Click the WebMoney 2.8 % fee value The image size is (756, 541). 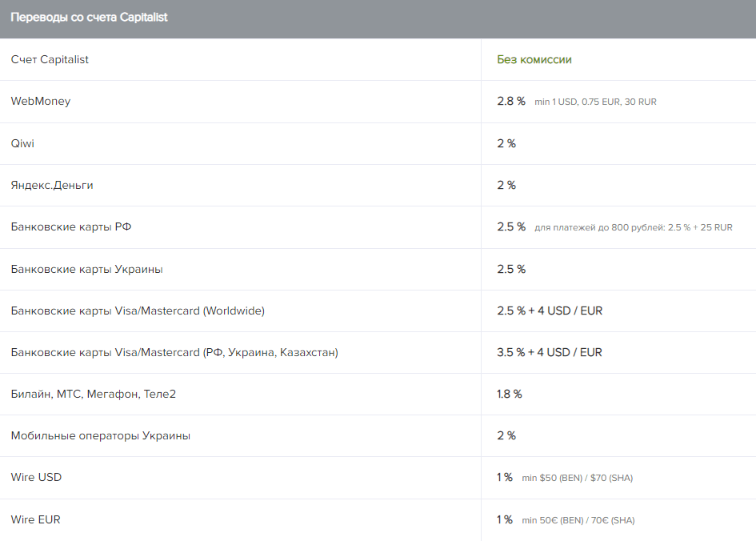coord(511,102)
